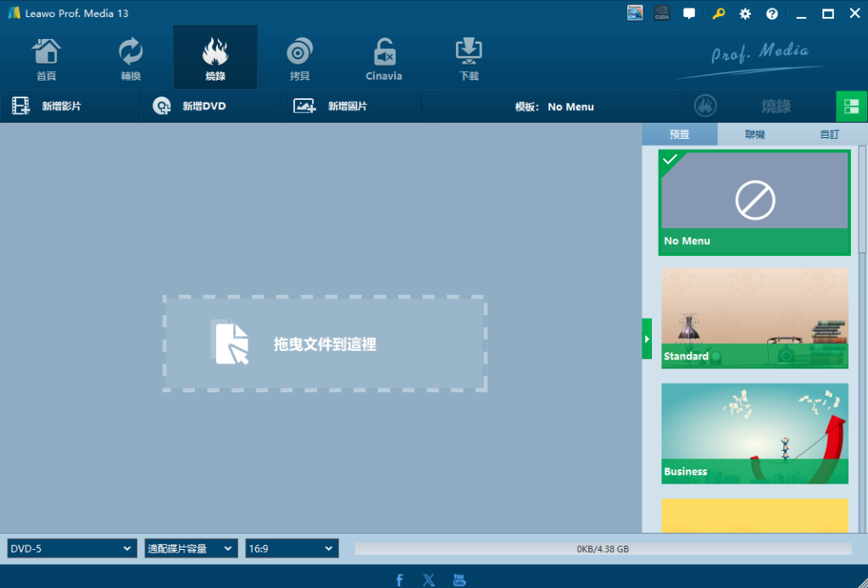Select the 燒錄 burn module

coord(215,58)
